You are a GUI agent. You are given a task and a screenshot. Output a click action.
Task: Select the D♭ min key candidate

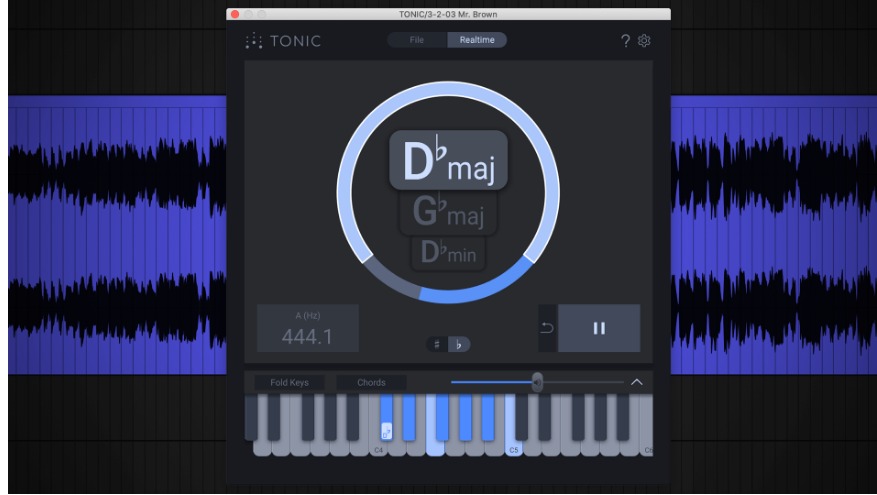click(x=448, y=252)
